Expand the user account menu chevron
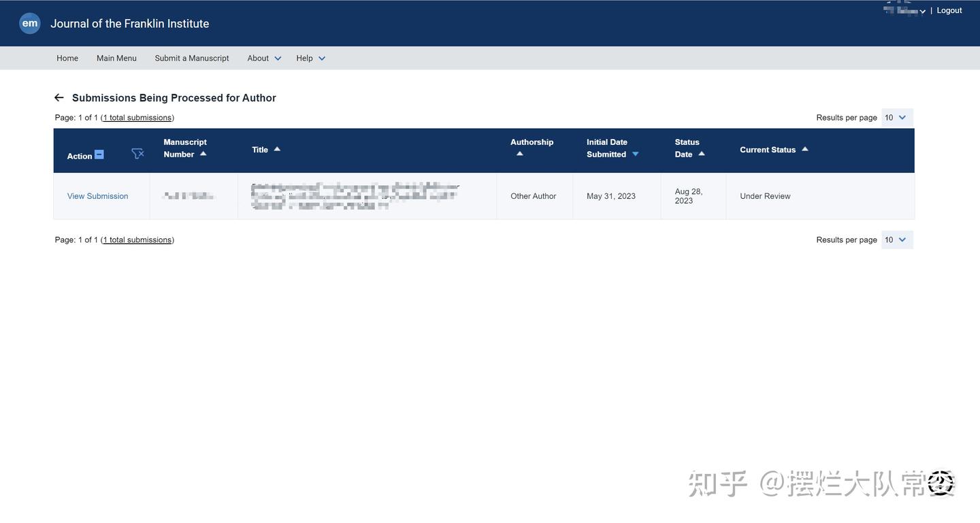Image resolution: width=980 pixels, height=523 pixels. (922, 11)
